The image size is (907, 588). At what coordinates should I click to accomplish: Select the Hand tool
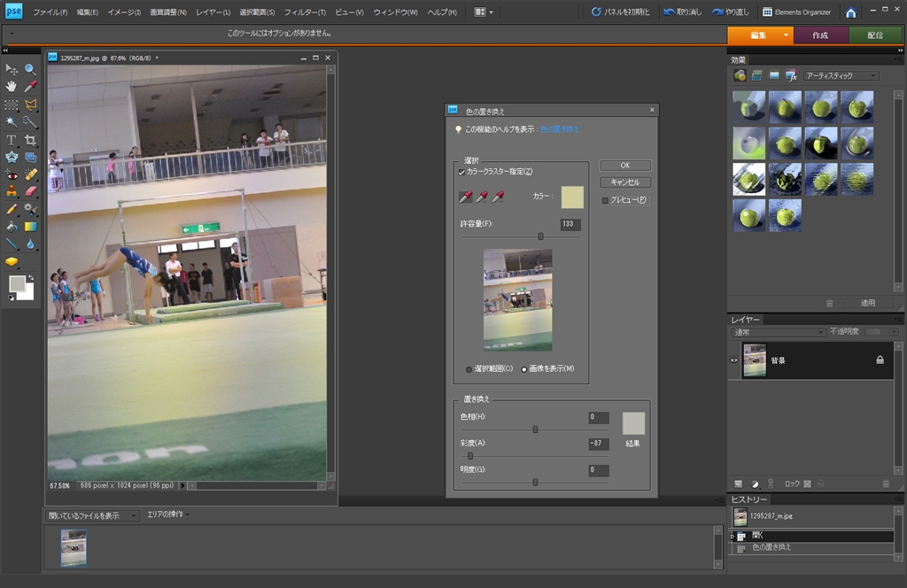coord(12,86)
